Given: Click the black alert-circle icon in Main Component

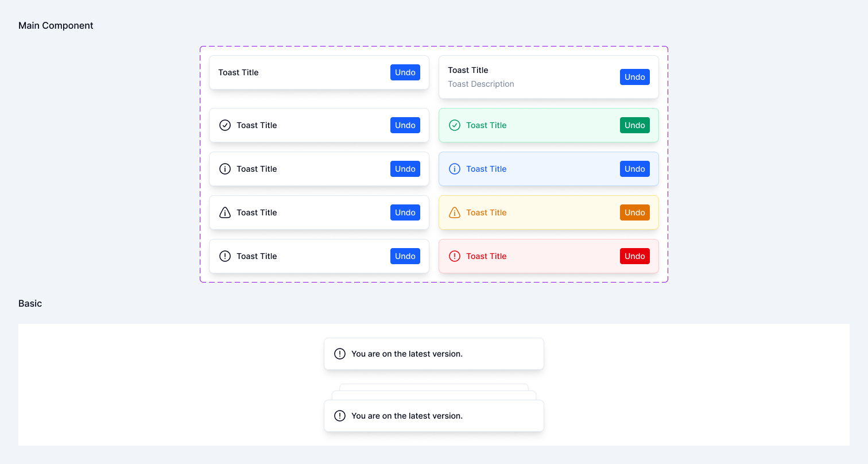Looking at the screenshot, I should click(225, 256).
